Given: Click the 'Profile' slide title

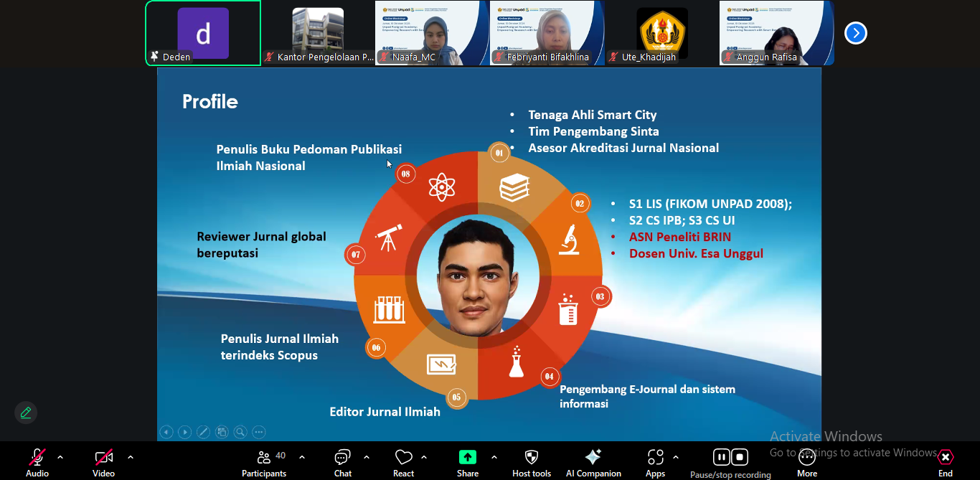Looking at the screenshot, I should (209, 102).
